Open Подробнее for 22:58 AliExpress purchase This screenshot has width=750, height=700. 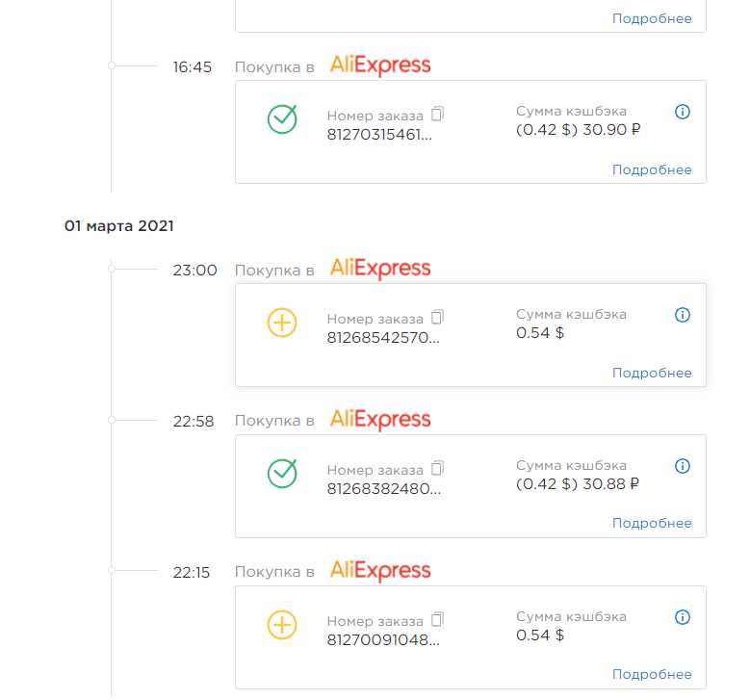tap(652, 524)
